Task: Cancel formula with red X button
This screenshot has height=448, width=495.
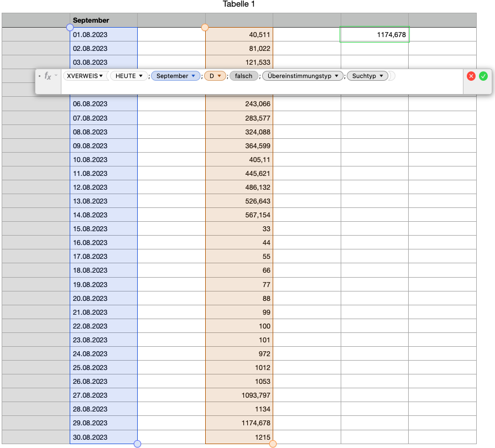Action: [471, 76]
